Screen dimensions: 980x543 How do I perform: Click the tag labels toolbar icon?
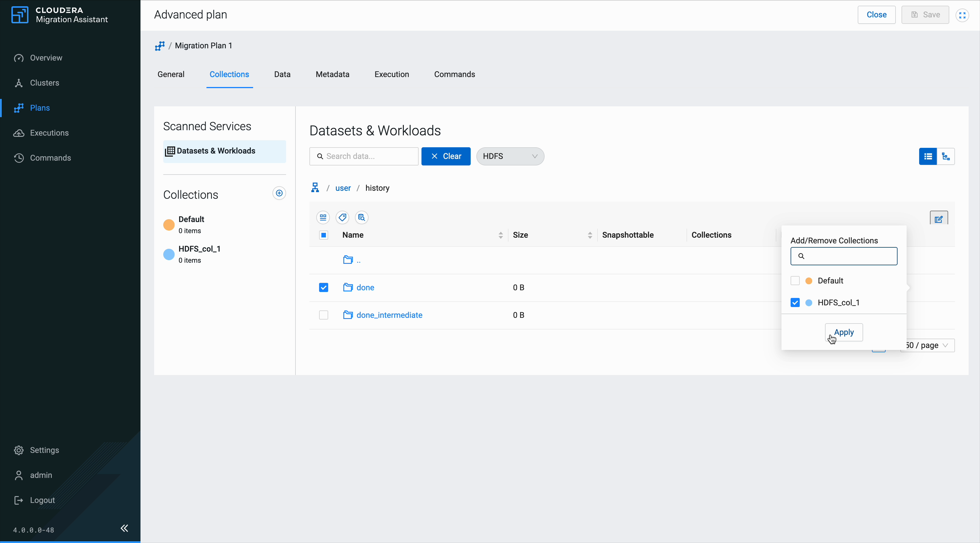tap(342, 217)
